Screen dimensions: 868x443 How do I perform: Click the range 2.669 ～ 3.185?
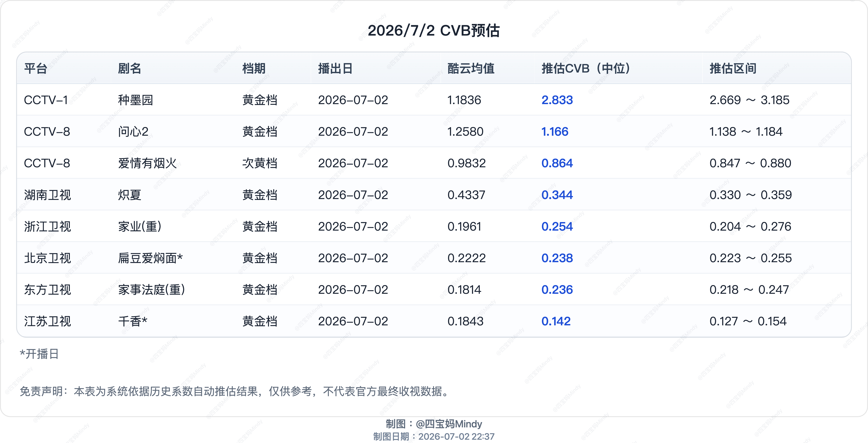(749, 100)
